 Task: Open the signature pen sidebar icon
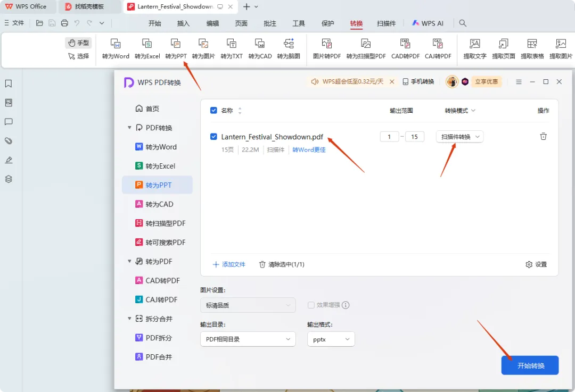click(x=9, y=160)
